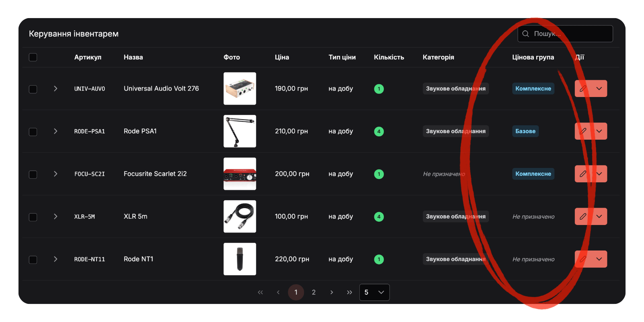The image size is (644, 322).
Task: Go to the last page of results
Action: pyautogui.click(x=349, y=292)
